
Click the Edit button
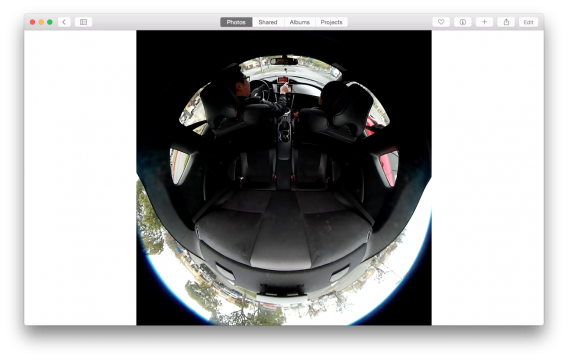(x=528, y=22)
